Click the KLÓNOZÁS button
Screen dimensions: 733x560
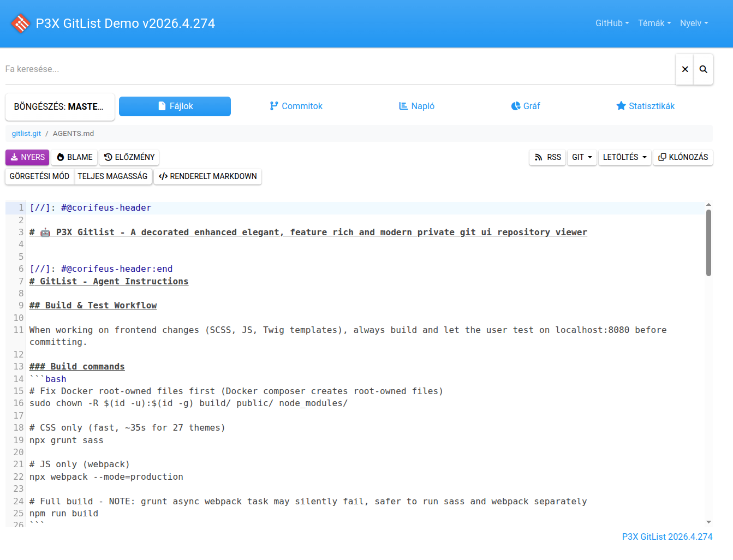683,157
